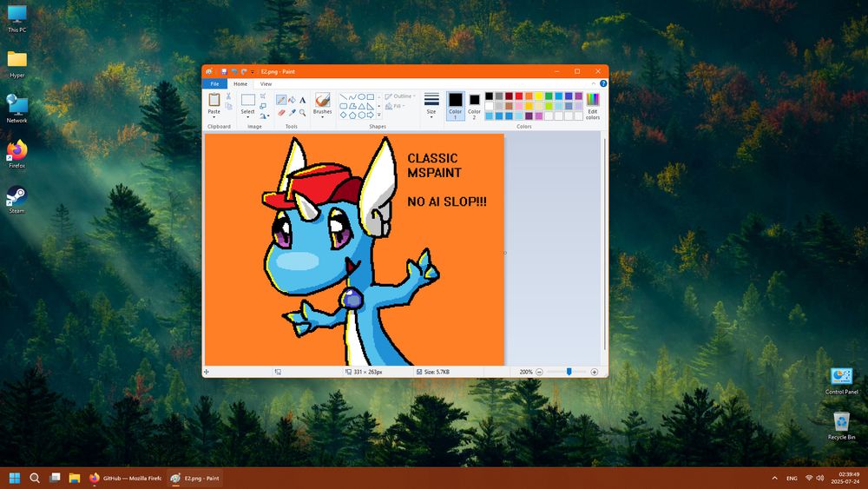Pick the red color swatch
The image size is (868, 489).
[519, 96]
